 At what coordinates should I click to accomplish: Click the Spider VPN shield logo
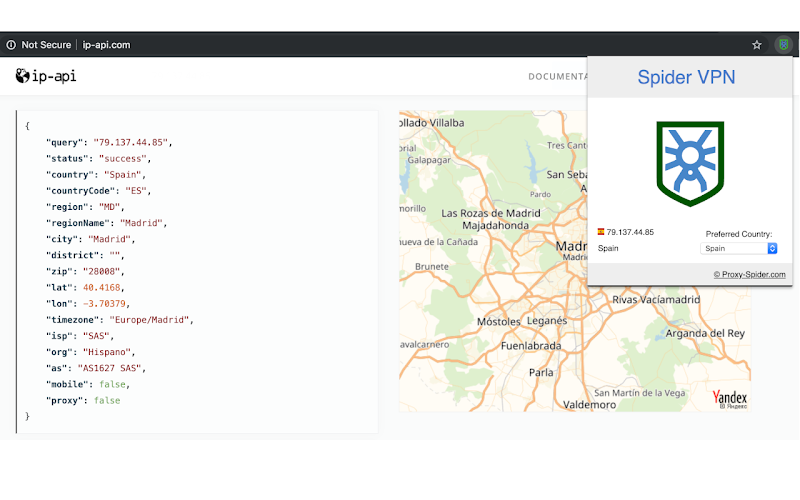690,163
